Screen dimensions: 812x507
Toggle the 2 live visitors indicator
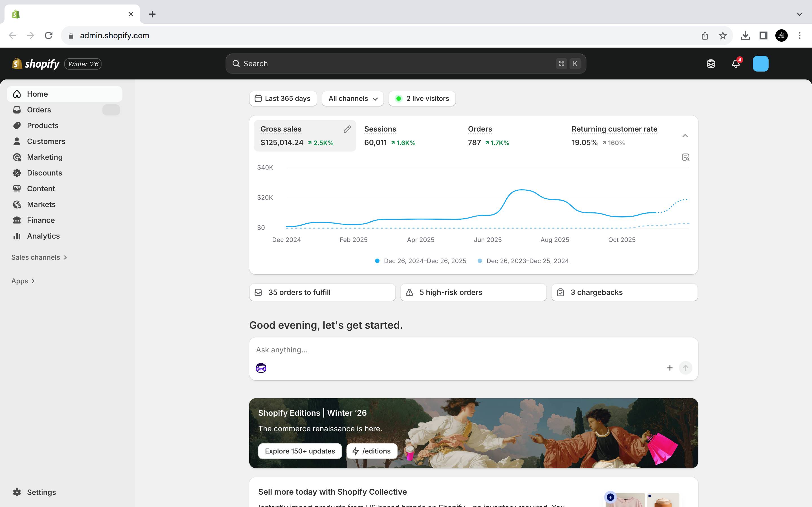tap(422, 98)
